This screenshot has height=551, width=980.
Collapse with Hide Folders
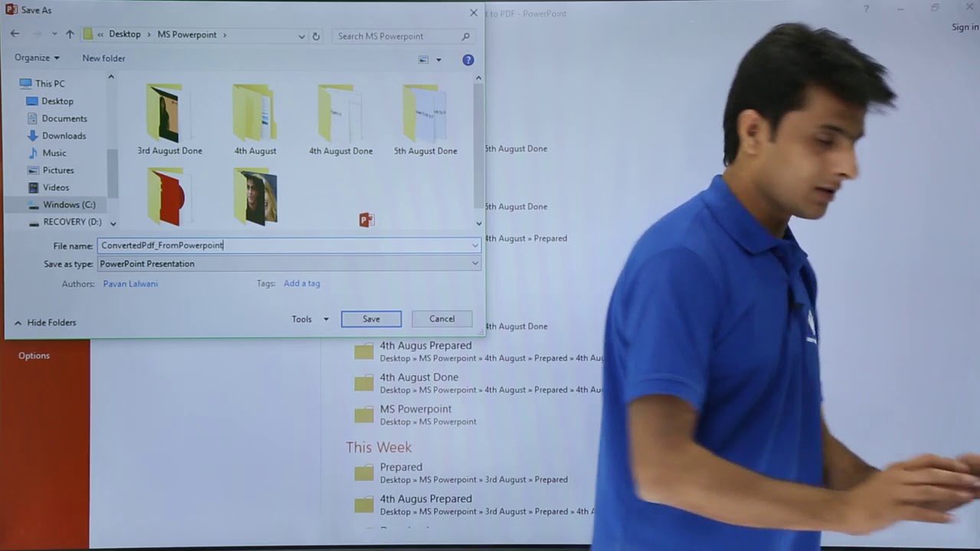[x=44, y=323]
